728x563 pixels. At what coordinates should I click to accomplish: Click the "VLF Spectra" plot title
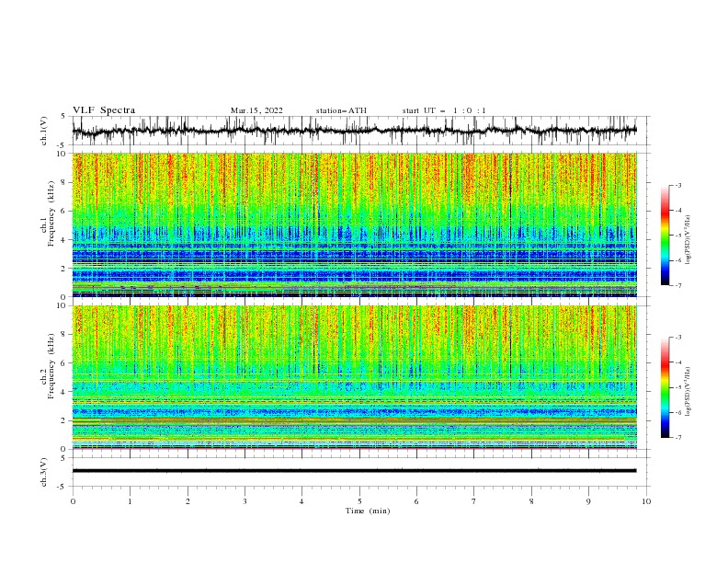tap(104, 110)
